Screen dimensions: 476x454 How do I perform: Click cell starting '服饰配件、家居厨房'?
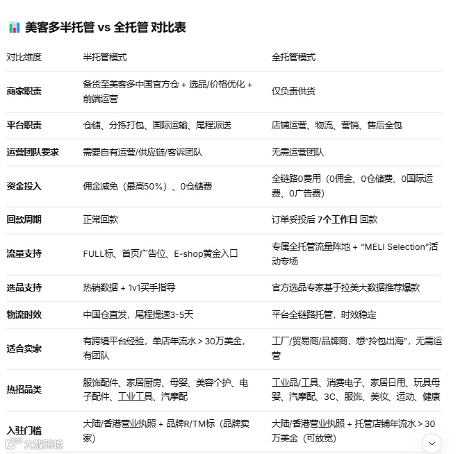click(165, 389)
